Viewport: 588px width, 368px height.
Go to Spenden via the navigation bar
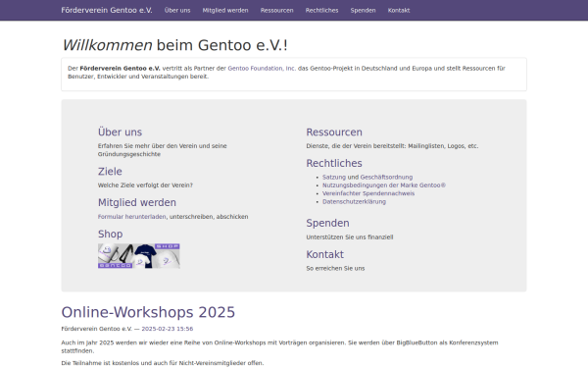[x=363, y=10]
